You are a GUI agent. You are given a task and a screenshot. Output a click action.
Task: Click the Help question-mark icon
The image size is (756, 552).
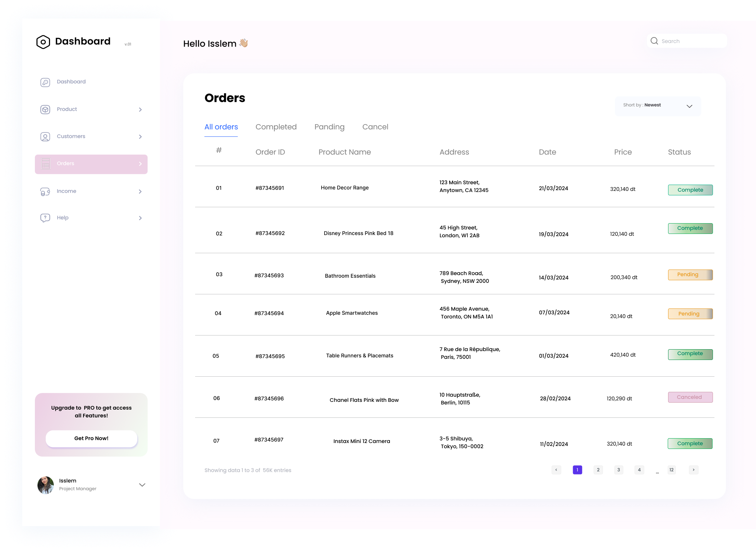pos(45,218)
